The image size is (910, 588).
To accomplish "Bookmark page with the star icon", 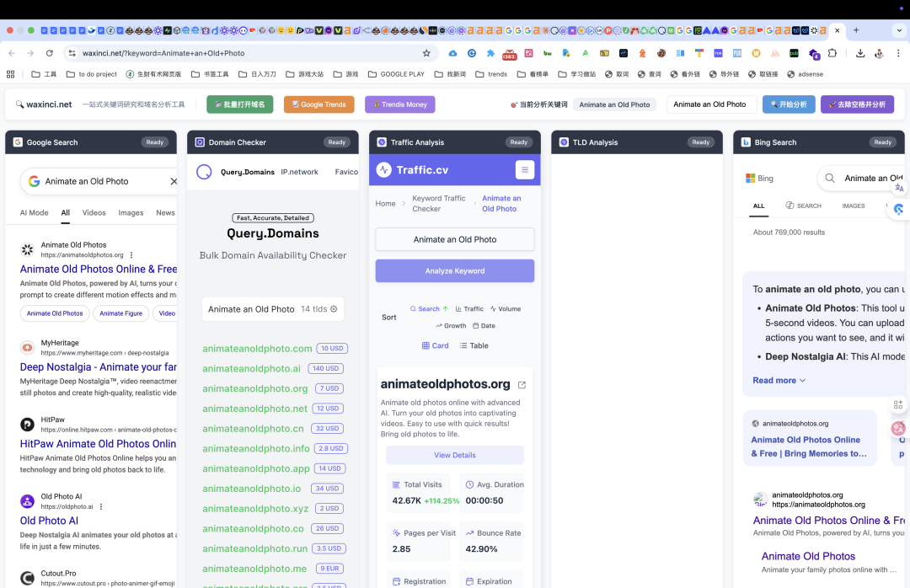I will [426, 53].
